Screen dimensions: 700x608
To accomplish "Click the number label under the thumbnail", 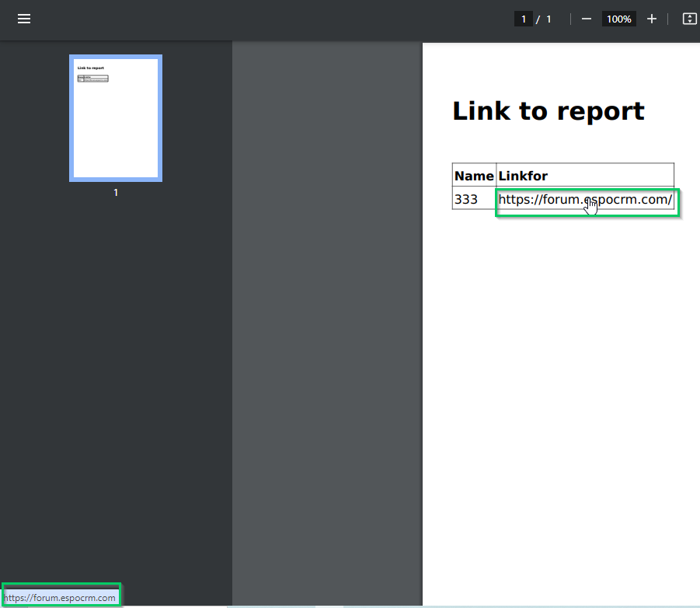I will (116, 192).
